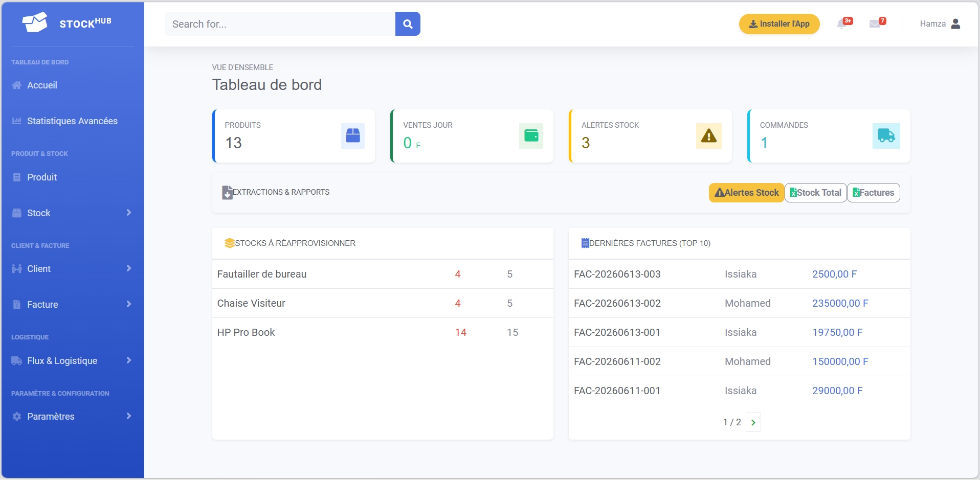Focus the Search for... input field
The image size is (980, 480).
coord(280,24)
